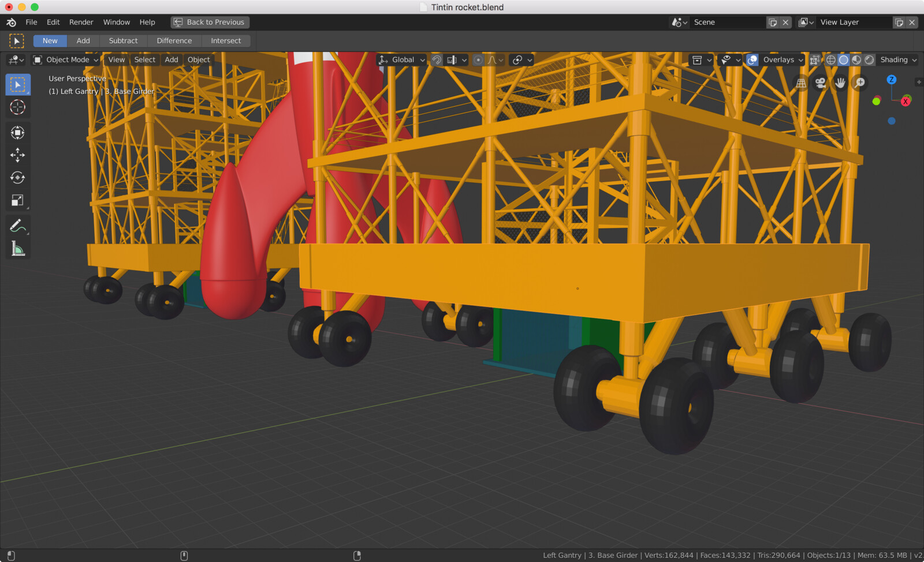Select the Select Box tool in toolbar

click(17, 84)
